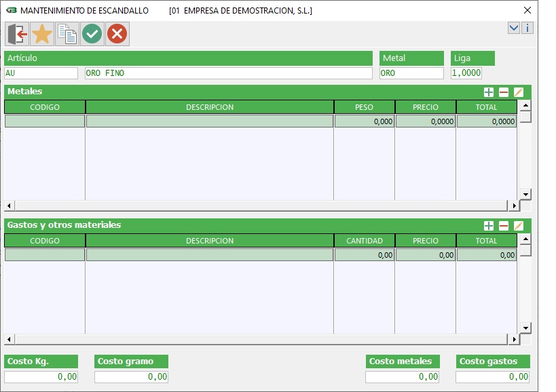
Task: Click PESO column header in Metales
Action: (364, 107)
